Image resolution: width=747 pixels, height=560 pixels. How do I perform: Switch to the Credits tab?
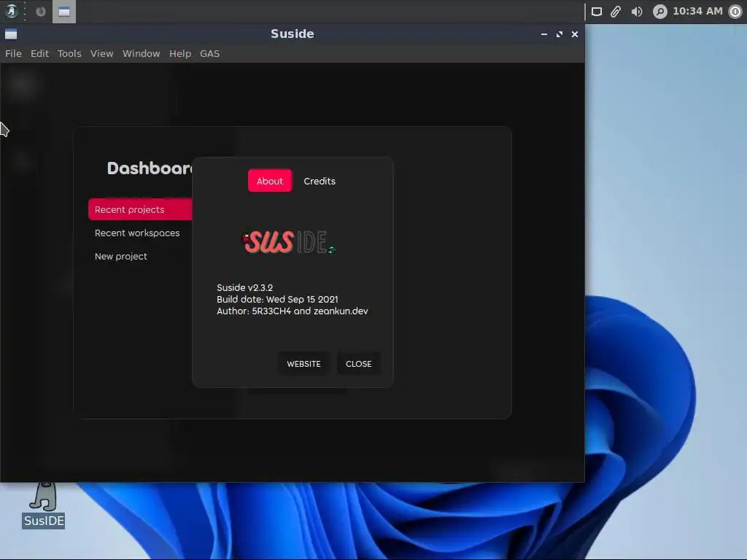coord(320,181)
